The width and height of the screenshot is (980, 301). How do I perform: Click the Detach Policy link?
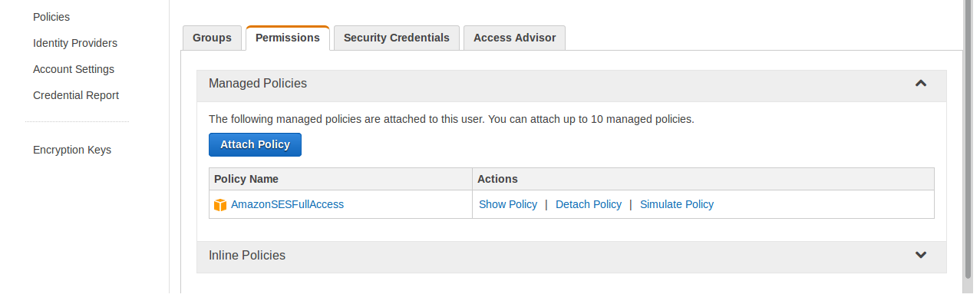[x=589, y=204]
